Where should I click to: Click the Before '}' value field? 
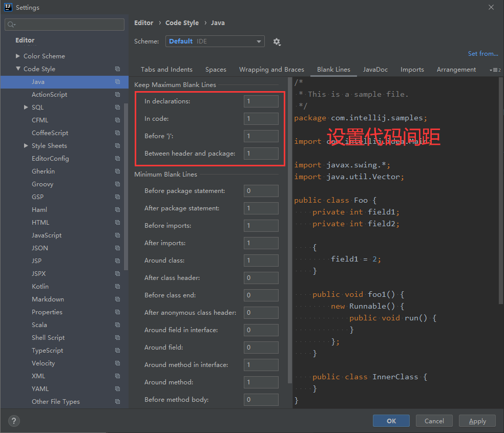[x=261, y=136]
